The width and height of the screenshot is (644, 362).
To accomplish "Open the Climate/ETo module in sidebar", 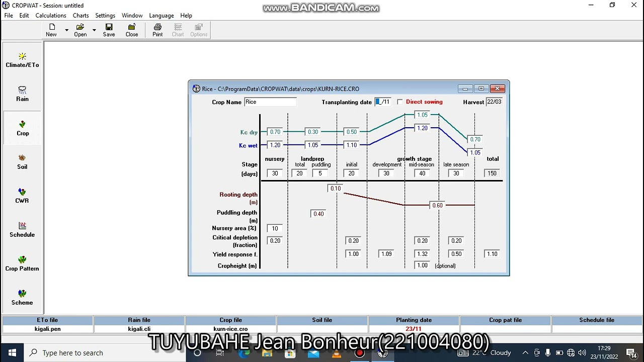I will click(22, 60).
